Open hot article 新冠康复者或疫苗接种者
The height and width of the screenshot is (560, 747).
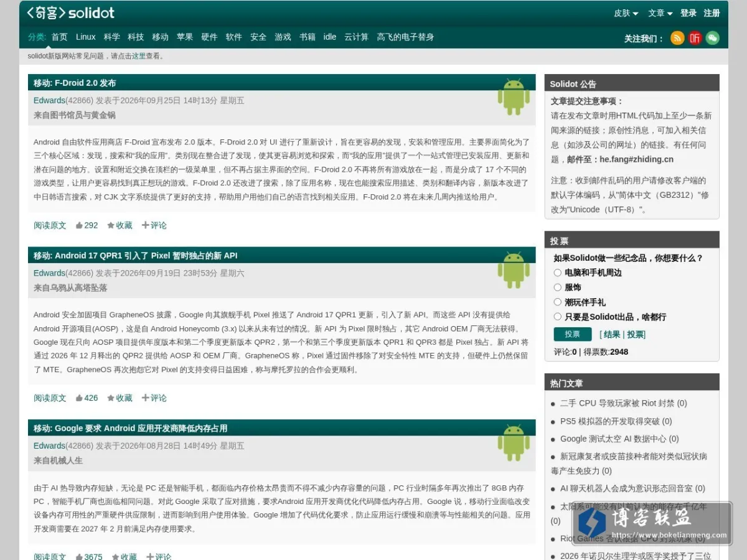tap(629, 464)
